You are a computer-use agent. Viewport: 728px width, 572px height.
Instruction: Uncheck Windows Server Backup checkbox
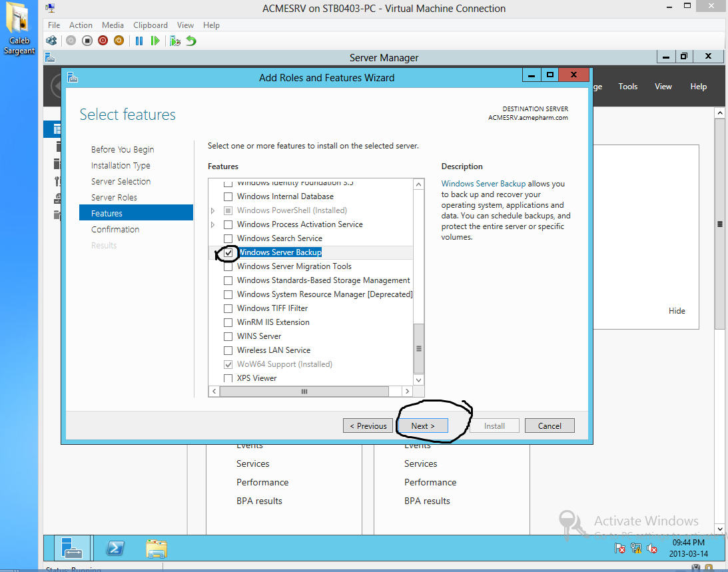pyautogui.click(x=228, y=252)
